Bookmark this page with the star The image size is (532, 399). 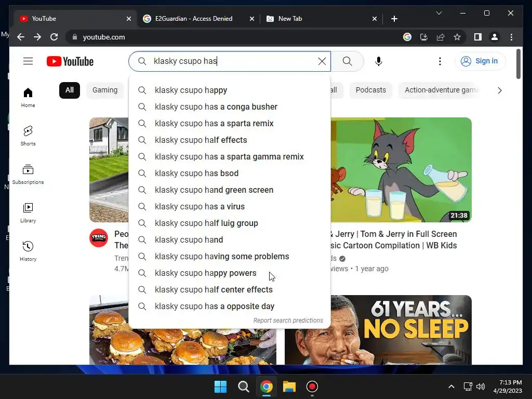(457, 37)
